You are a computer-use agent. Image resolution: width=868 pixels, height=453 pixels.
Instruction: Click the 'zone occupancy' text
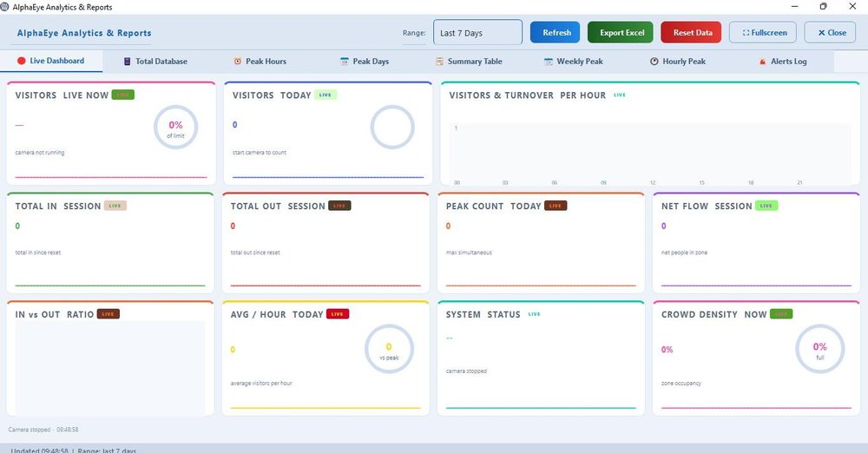[681, 384]
